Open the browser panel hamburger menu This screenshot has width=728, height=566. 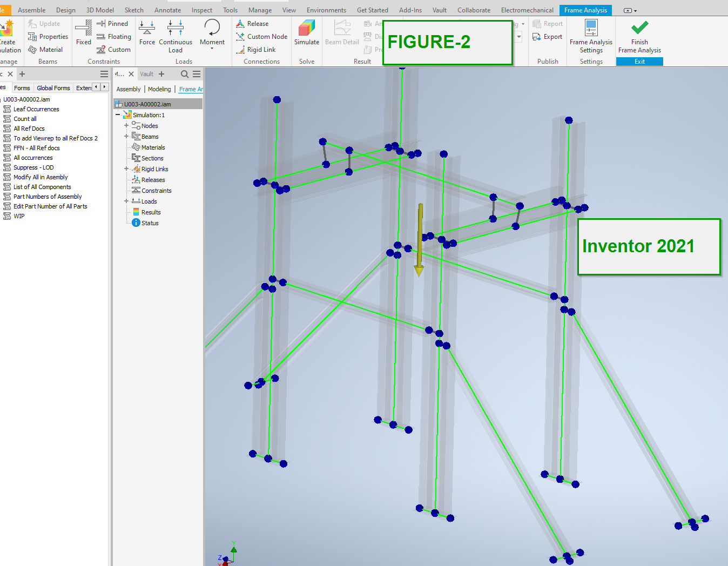tap(197, 74)
